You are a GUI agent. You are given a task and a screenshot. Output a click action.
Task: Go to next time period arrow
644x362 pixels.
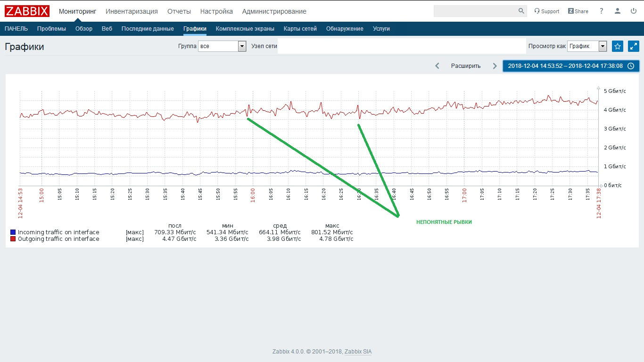click(495, 66)
